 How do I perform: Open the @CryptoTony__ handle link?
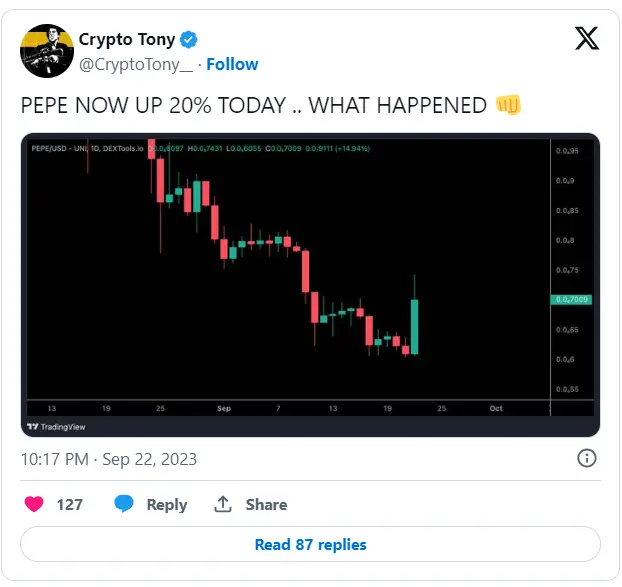coord(136,64)
